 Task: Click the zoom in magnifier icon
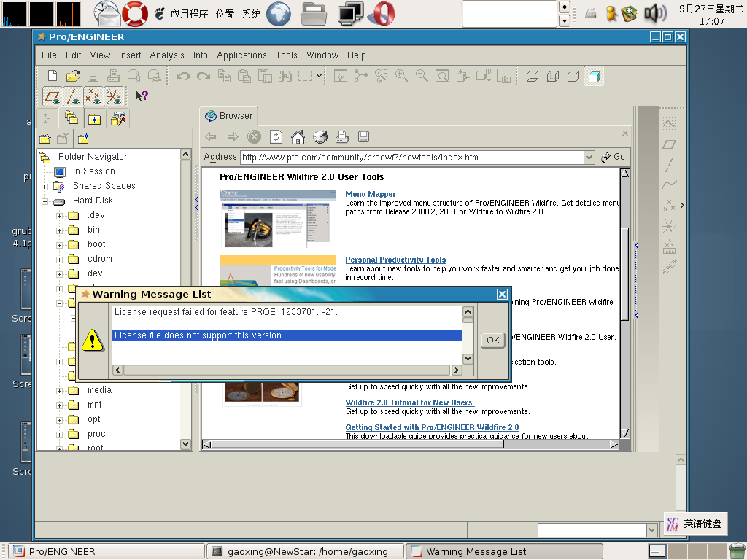[x=401, y=76]
